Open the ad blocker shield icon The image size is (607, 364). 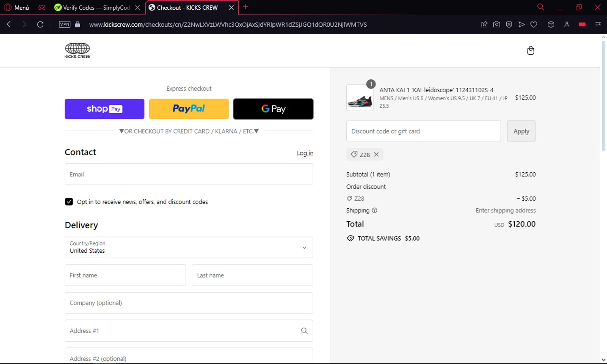click(509, 24)
